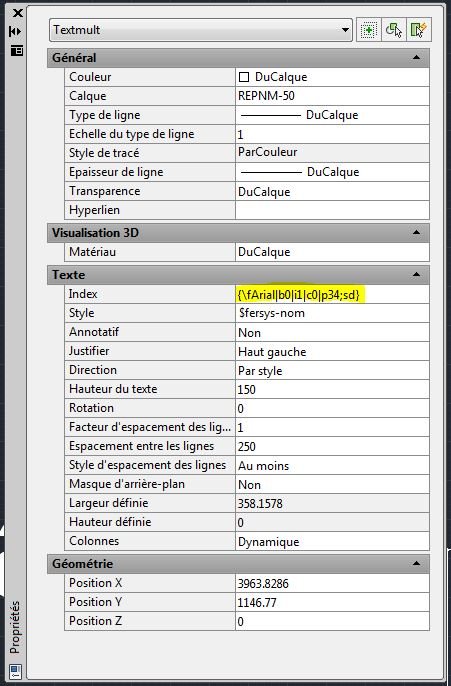Viewport: 451px width, 686px height.
Task: Click the Calque property label
Action: coord(87,96)
